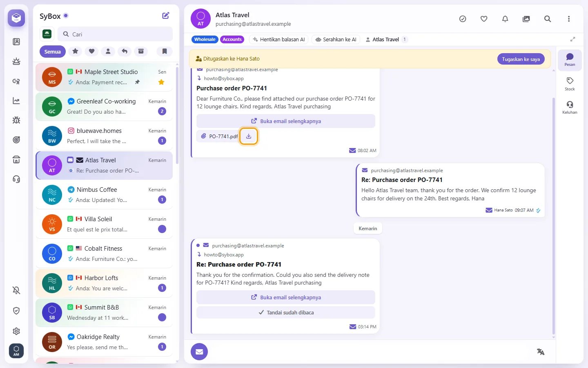Open analytics chart icon in left sidebar
588x368 pixels.
[x=16, y=101]
